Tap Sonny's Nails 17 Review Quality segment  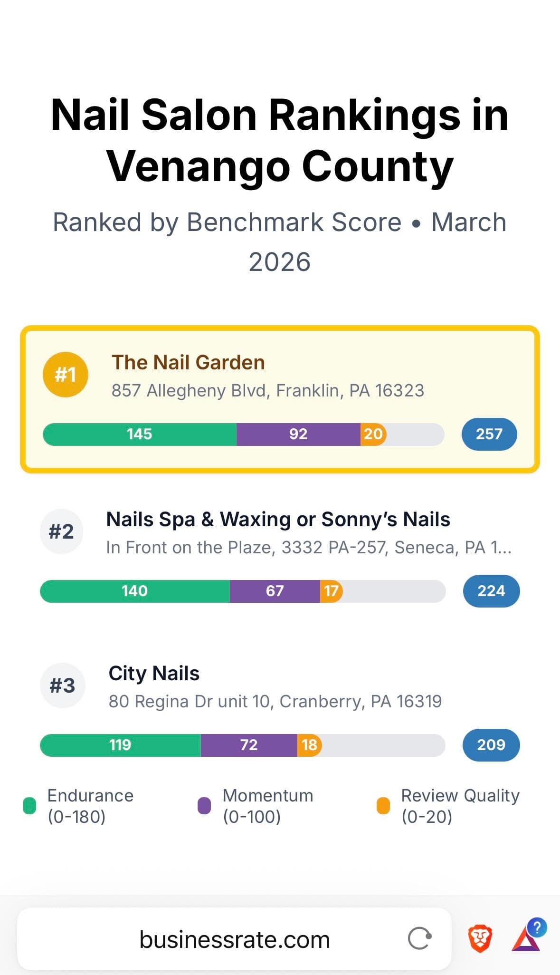(331, 591)
